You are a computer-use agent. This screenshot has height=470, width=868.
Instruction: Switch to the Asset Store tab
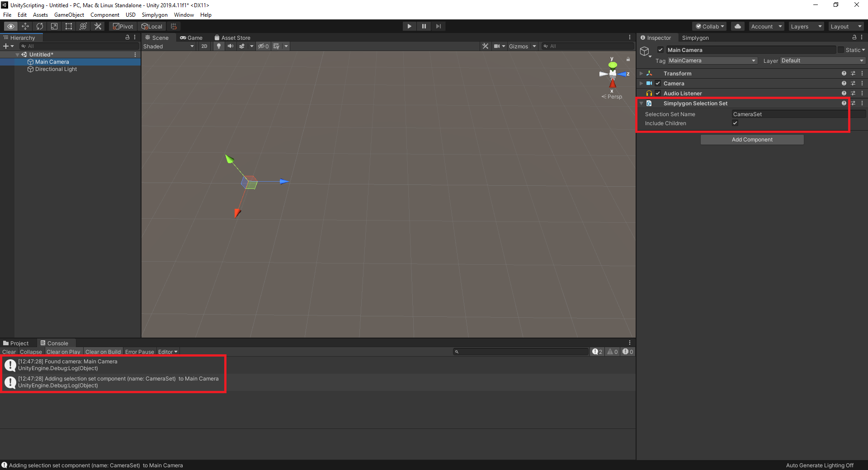click(x=232, y=38)
